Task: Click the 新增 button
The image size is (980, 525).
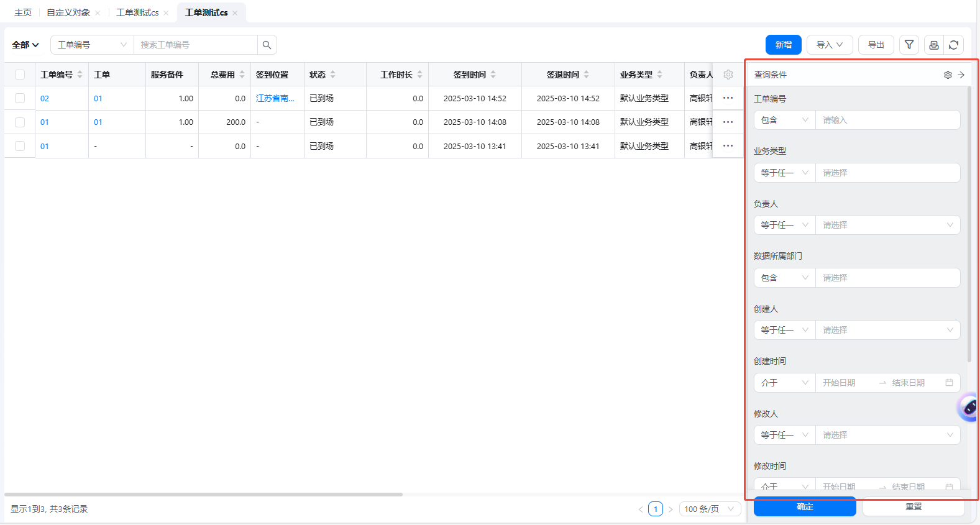Action: (x=783, y=45)
